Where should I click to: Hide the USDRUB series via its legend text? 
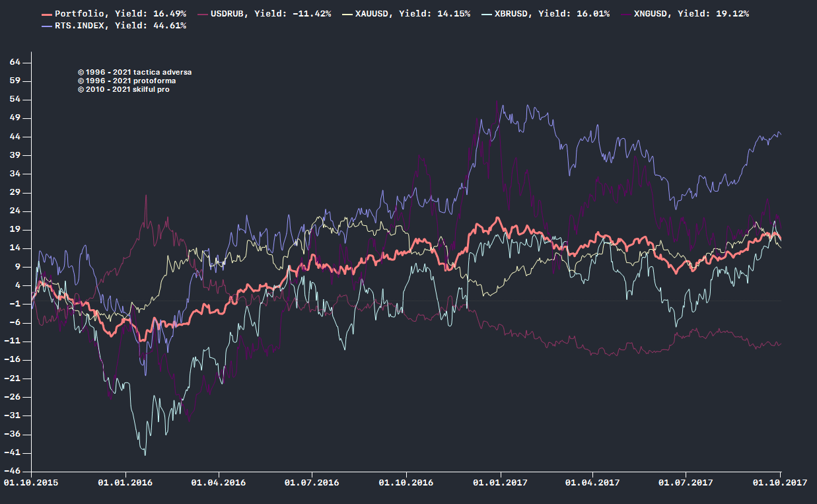point(271,14)
